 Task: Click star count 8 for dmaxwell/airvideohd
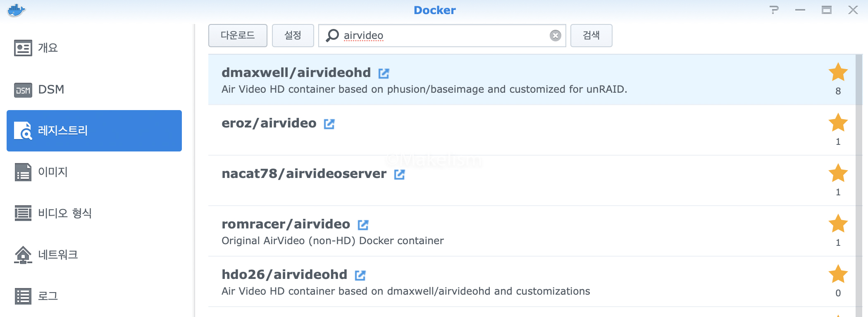click(838, 91)
